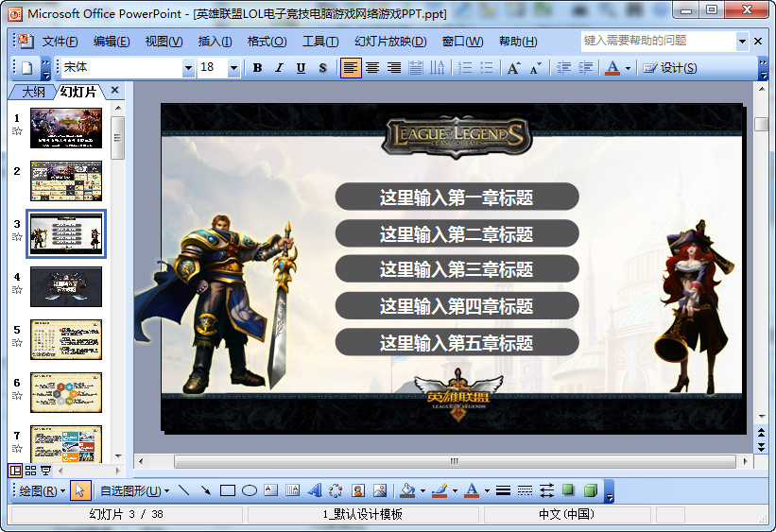Align text right
The width and height of the screenshot is (776, 532).
pyautogui.click(x=394, y=68)
